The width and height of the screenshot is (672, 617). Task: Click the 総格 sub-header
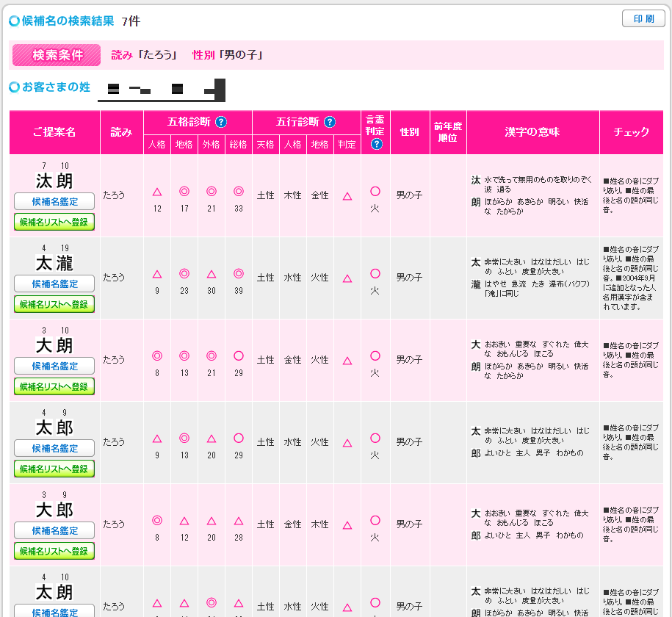click(x=238, y=145)
